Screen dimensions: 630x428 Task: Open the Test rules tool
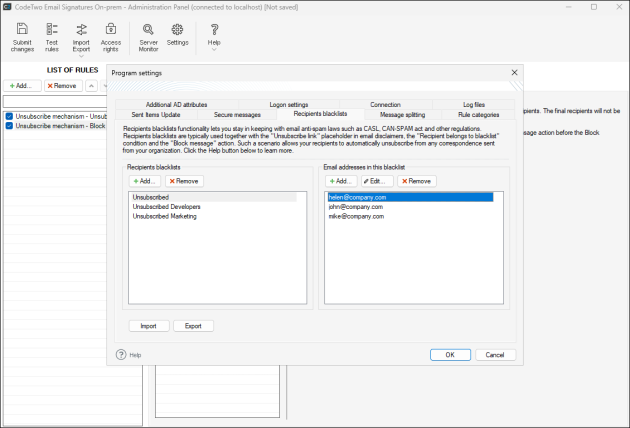(x=52, y=37)
